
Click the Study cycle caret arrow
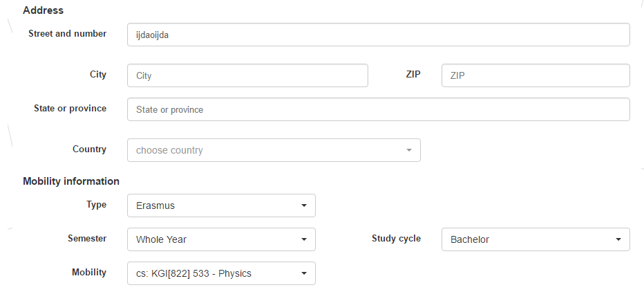(x=618, y=239)
